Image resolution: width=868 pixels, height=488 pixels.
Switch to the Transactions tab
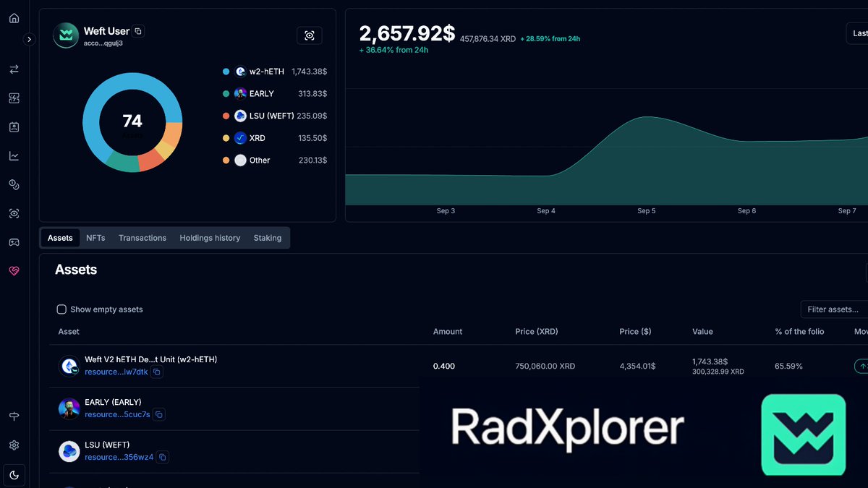click(x=142, y=238)
